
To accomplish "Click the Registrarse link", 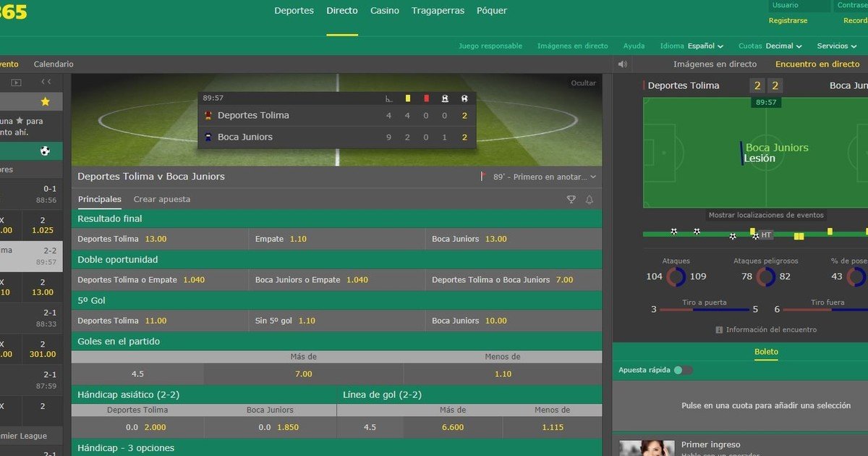I will click(x=788, y=21).
